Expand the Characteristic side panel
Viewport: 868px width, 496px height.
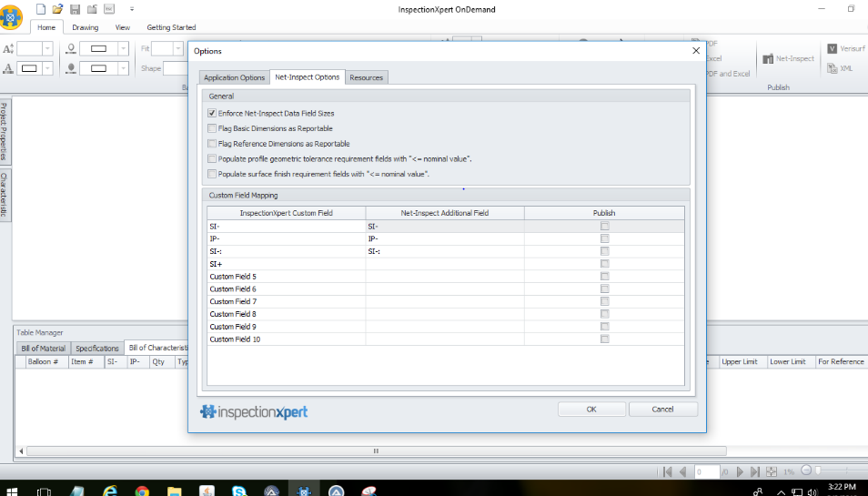click(x=5, y=195)
